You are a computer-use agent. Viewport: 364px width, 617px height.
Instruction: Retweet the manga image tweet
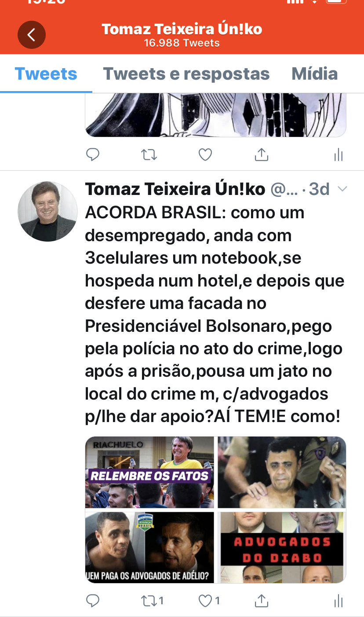click(x=149, y=154)
